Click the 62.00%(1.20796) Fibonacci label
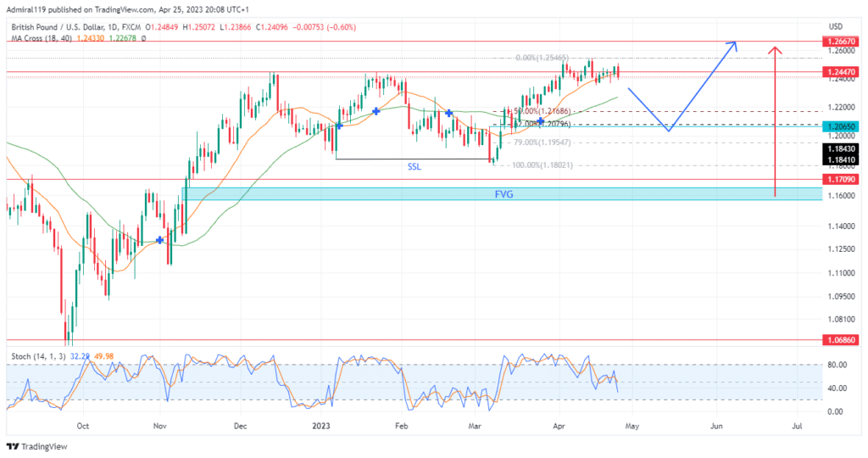868x458 pixels. coord(542,124)
